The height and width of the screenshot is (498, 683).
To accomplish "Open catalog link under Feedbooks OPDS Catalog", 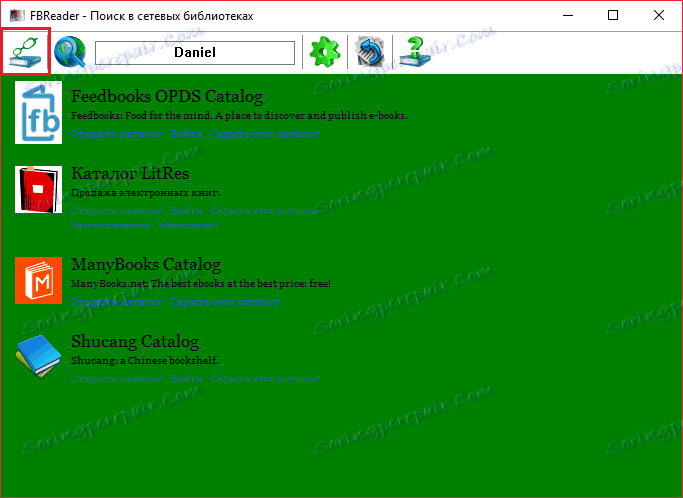I will (x=117, y=134).
